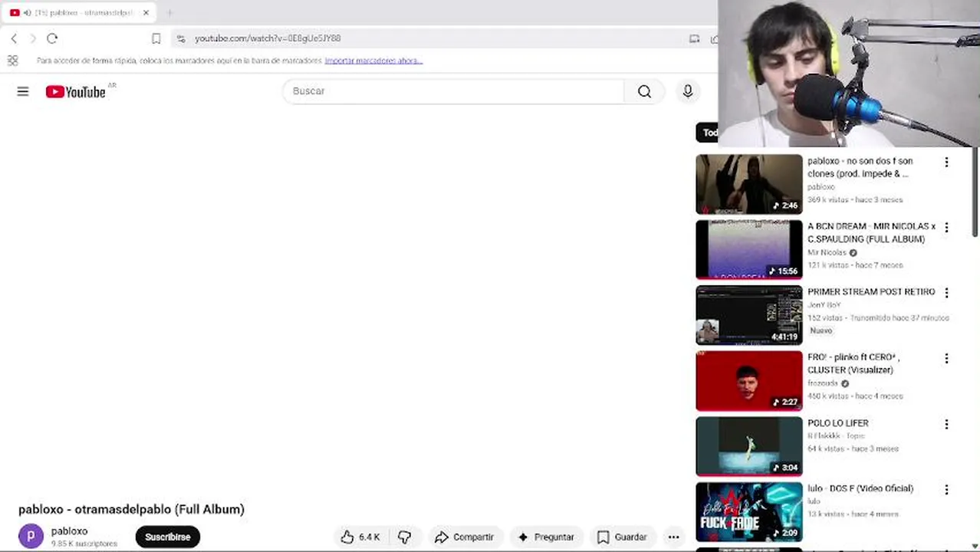Dislike the video with thumbs down
The image size is (980, 552).
[405, 537]
